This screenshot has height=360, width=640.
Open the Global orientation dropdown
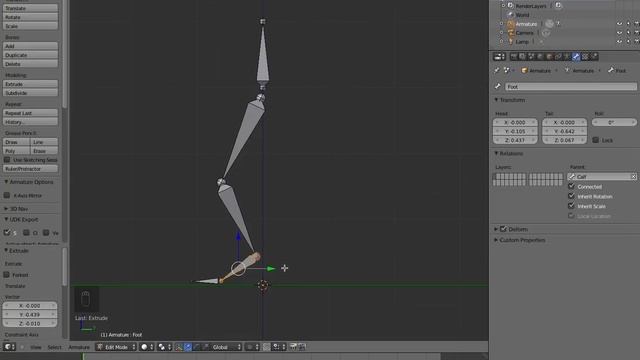coord(227,347)
